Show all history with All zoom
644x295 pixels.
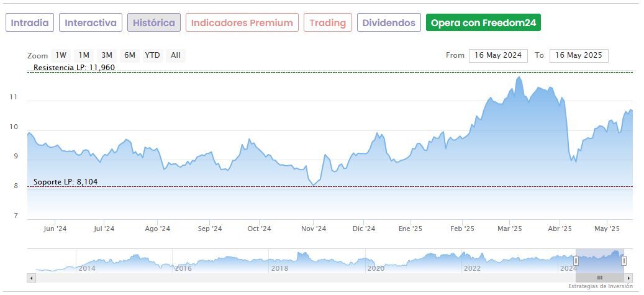[x=176, y=55]
